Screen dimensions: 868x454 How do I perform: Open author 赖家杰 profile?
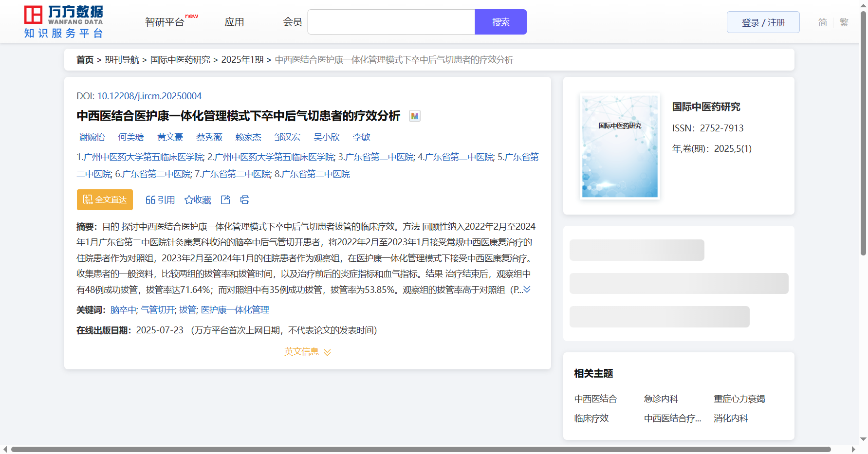point(248,137)
